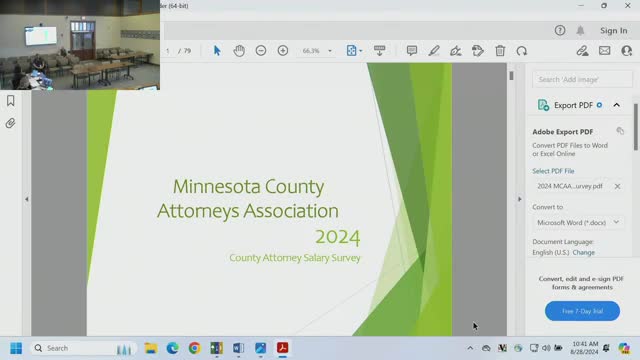
Task: Click the Sign In link
Action: [x=613, y=31]
